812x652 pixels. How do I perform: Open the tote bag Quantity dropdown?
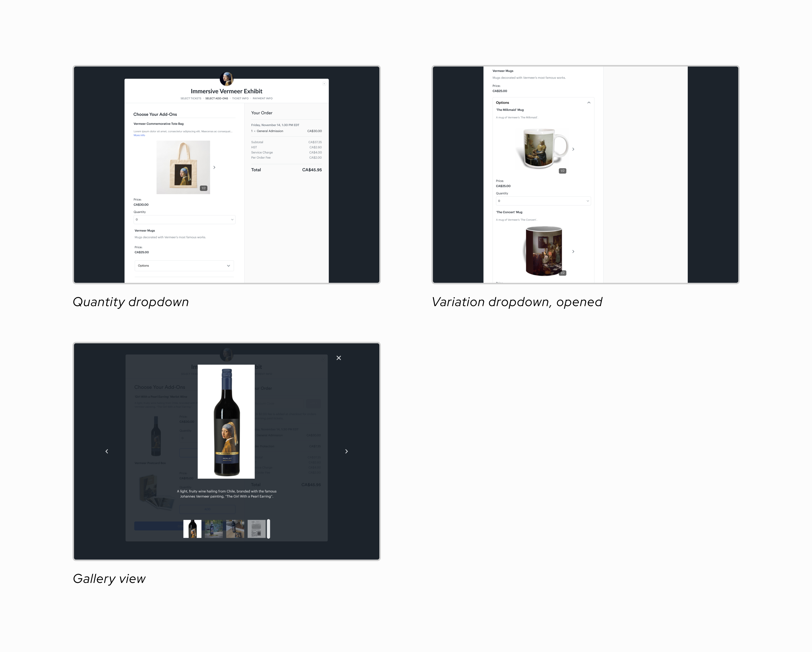click(x=184, y=220)
